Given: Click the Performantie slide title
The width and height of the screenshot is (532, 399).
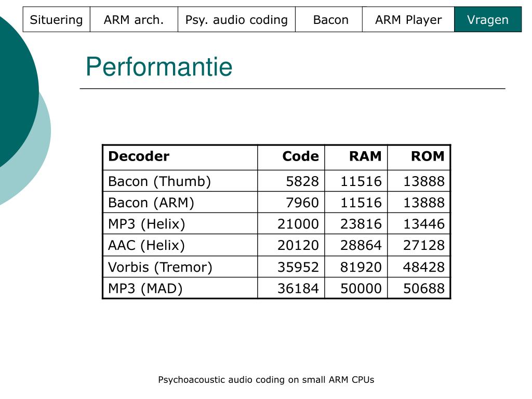Looking at the screenshot, I should [159, 67].
